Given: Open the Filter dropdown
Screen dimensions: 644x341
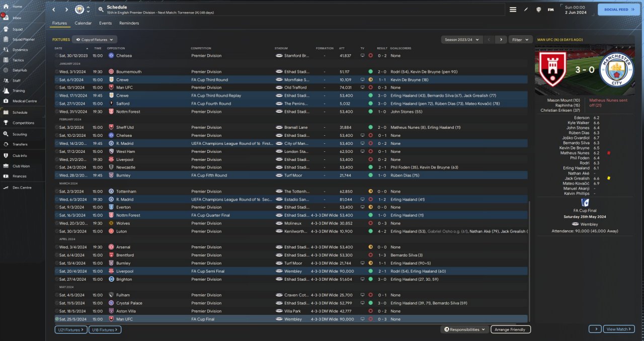Looking at the screenshot, I should pos(520,39).
